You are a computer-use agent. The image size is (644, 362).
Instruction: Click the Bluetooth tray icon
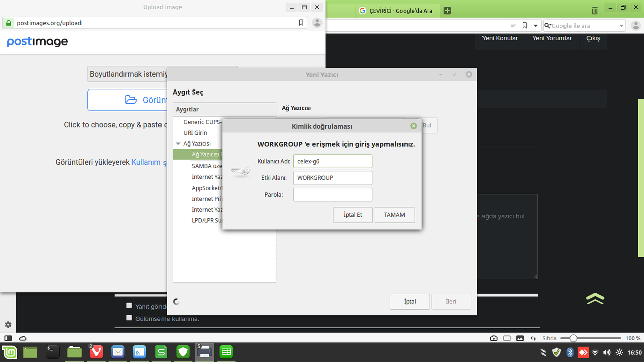(x=570, y=352)
